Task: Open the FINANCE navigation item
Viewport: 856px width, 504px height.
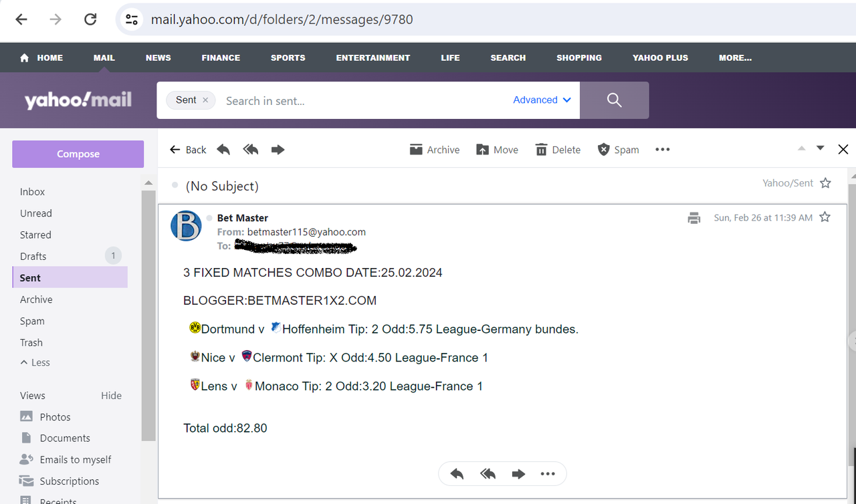Action: pos(221,58)
